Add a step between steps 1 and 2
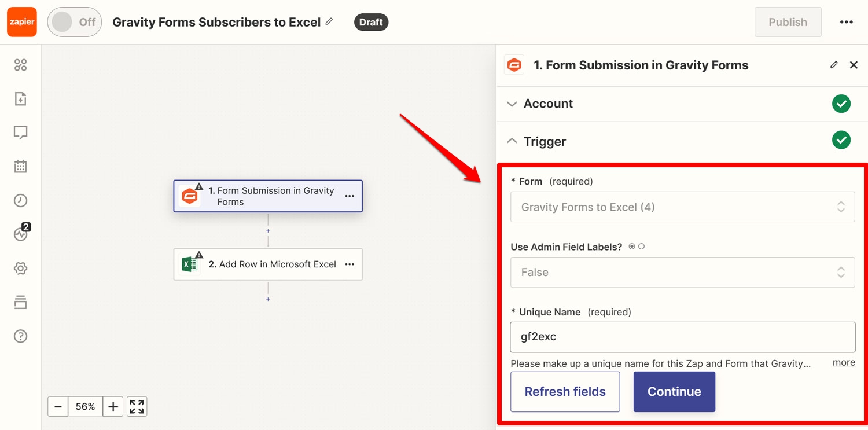The height and width of the screenshot is (430, 868). click(268, 230)
